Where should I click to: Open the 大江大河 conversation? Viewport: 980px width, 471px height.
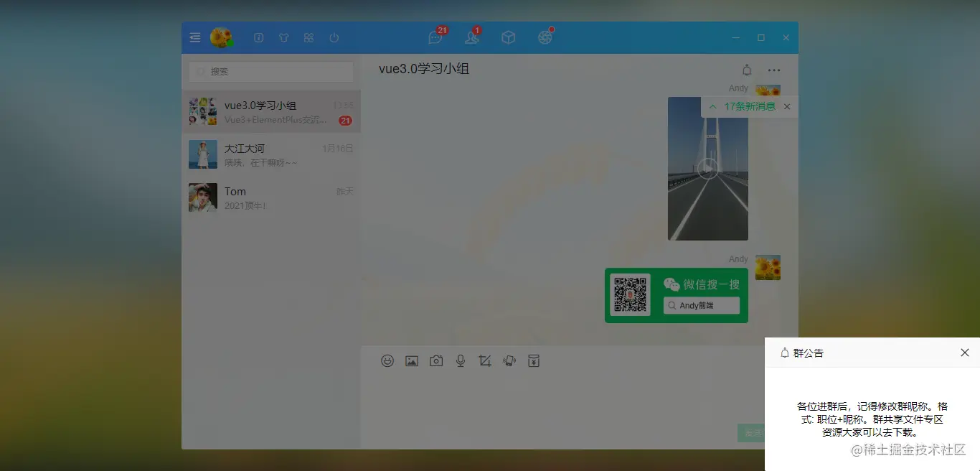pyautogui.click(x=271, y=154)
